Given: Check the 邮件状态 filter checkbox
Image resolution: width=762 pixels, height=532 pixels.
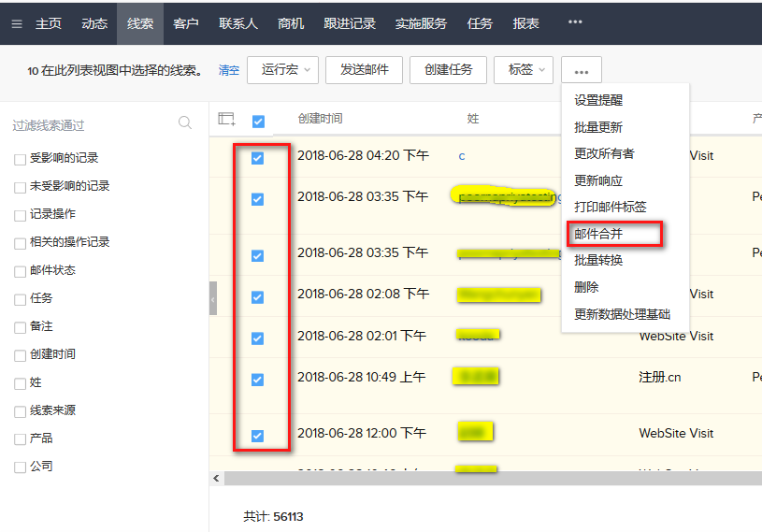Looking at the screenshot, I should tap(21, 271).
